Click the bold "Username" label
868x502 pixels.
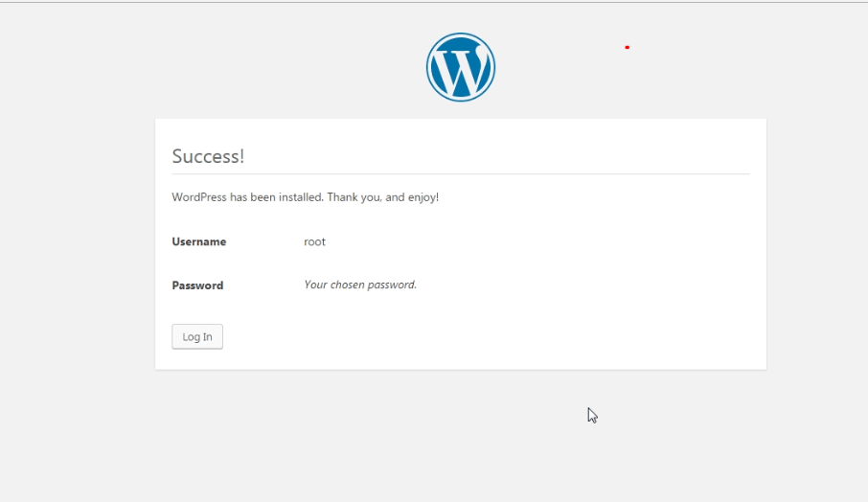pos(199,242)
